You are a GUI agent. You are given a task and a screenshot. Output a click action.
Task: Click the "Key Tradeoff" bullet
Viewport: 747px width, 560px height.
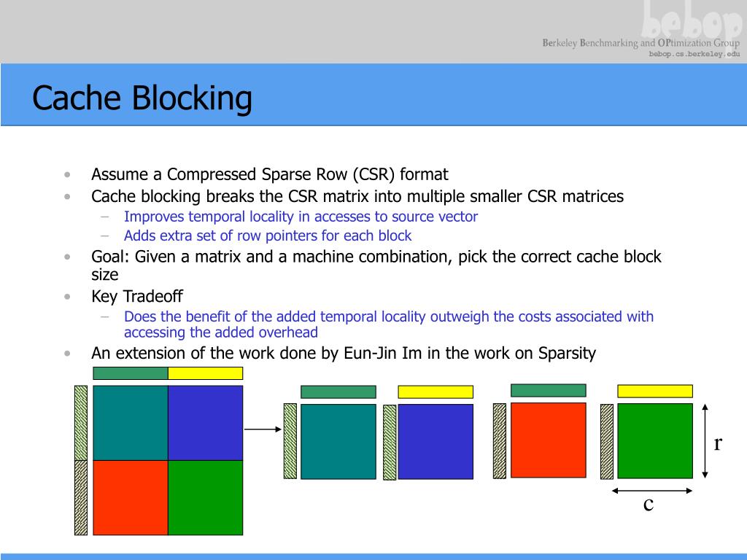137,296
